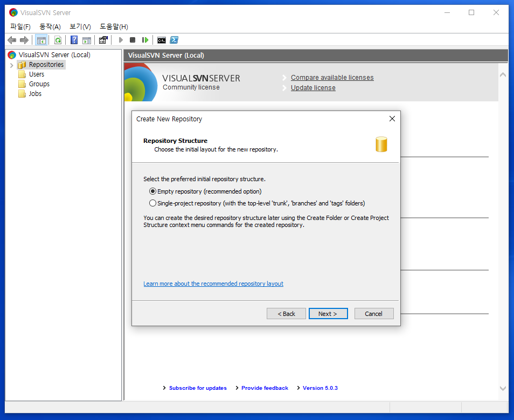Open the 동작(A) menu
Image resolution: width=514 pixels, height=420 pixels.
coord(50,26)
